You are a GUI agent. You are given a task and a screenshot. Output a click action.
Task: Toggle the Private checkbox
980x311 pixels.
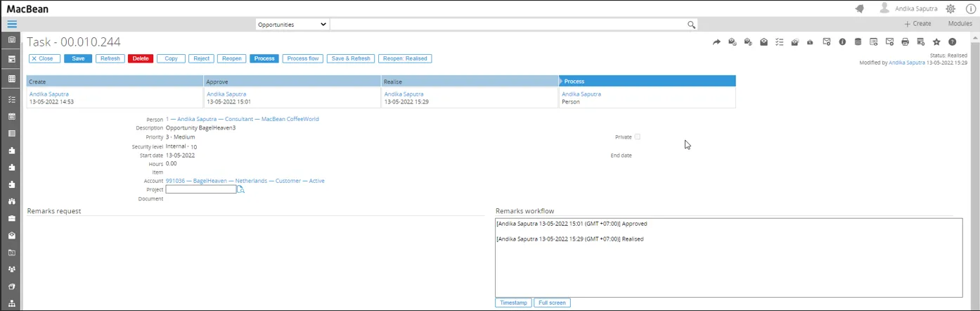pyautogui.click(x=638, y=137)
